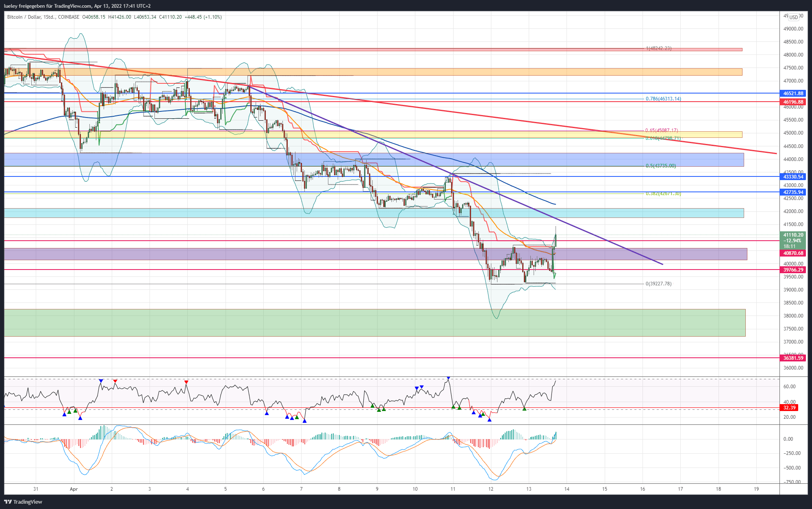Click the 7 date label on time axis
The image size is (812, 509).
[x=301, y=489]
